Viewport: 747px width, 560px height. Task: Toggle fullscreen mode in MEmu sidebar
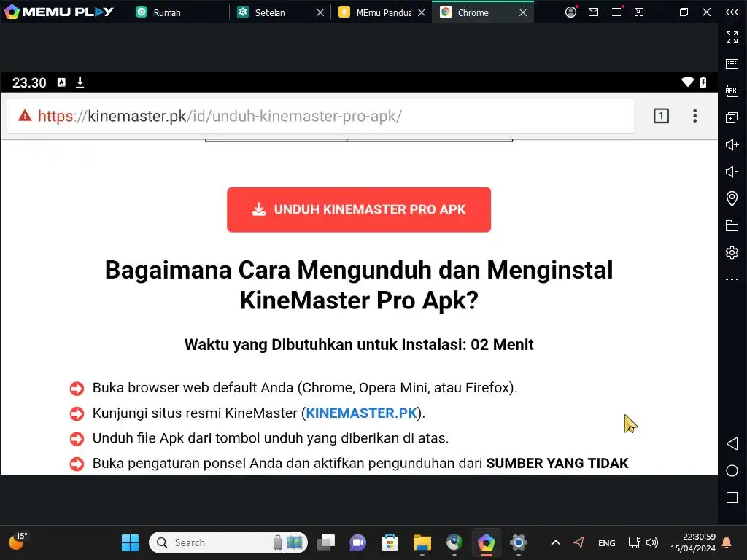732,36
